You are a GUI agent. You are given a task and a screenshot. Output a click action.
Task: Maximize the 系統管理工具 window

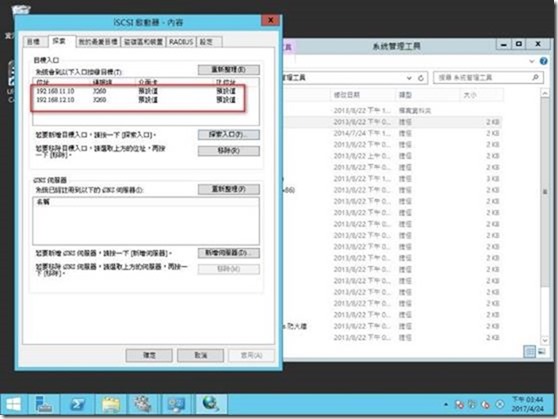coord(519,44)
